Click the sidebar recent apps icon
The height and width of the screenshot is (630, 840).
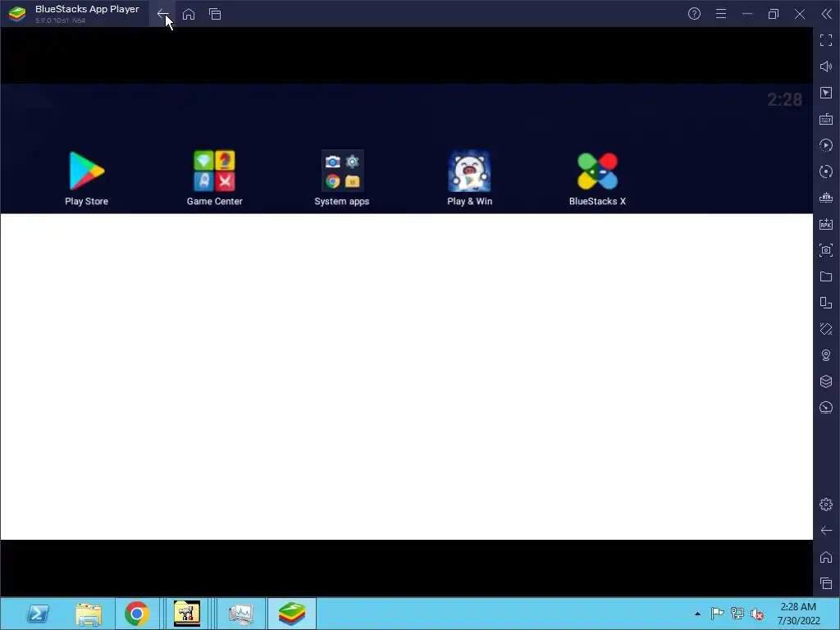[x=826, y=583]
